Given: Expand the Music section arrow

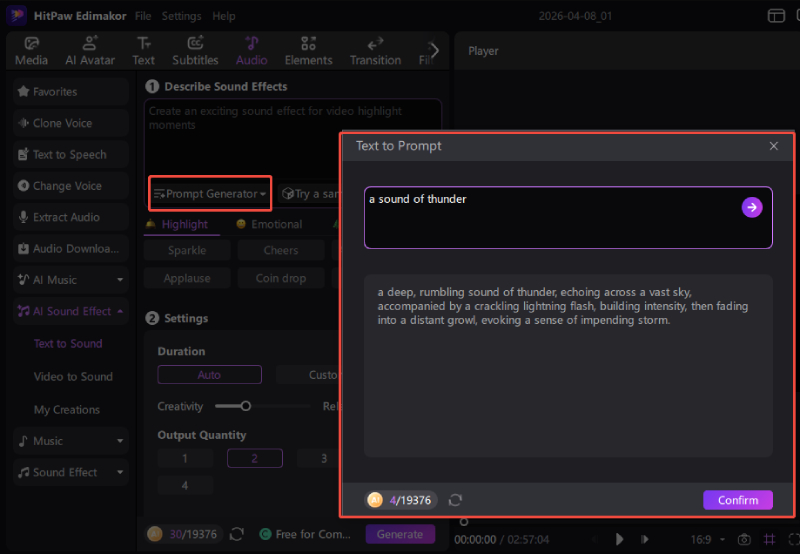Looking at the screenshot, I should 120,441.
